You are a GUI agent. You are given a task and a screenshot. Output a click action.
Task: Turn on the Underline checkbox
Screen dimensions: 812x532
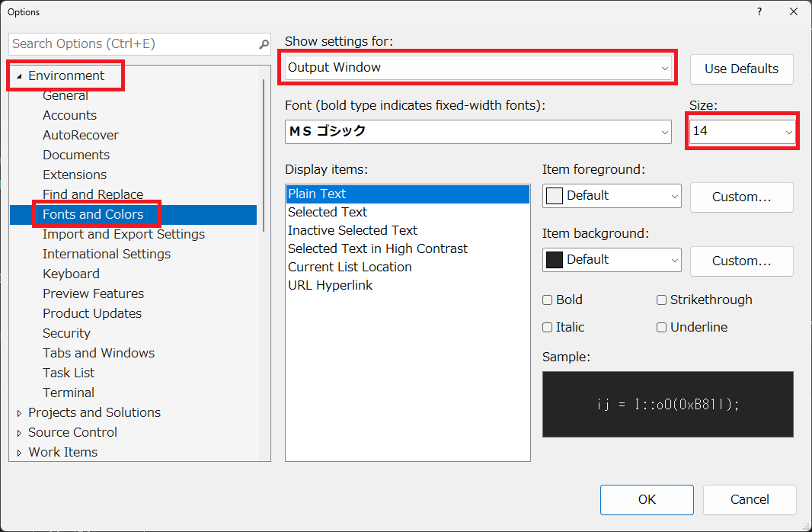(661, 328)
